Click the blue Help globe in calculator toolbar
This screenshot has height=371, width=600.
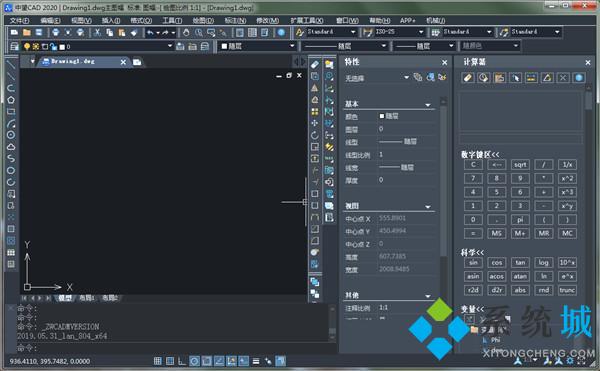click(x=579, y=78)
